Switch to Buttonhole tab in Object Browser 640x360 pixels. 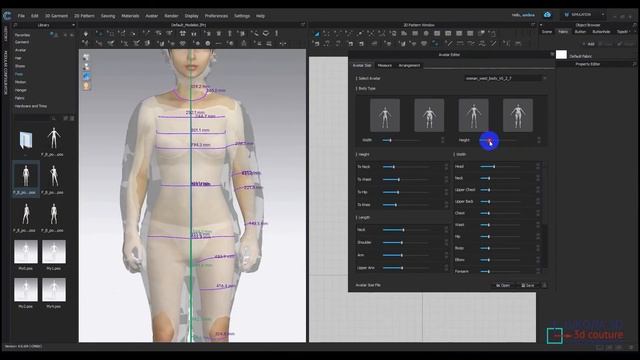pos(601,32)
